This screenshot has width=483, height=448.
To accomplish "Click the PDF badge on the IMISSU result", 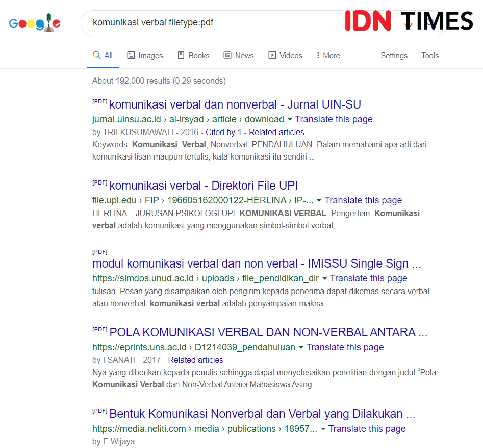I will click(99, 251).
